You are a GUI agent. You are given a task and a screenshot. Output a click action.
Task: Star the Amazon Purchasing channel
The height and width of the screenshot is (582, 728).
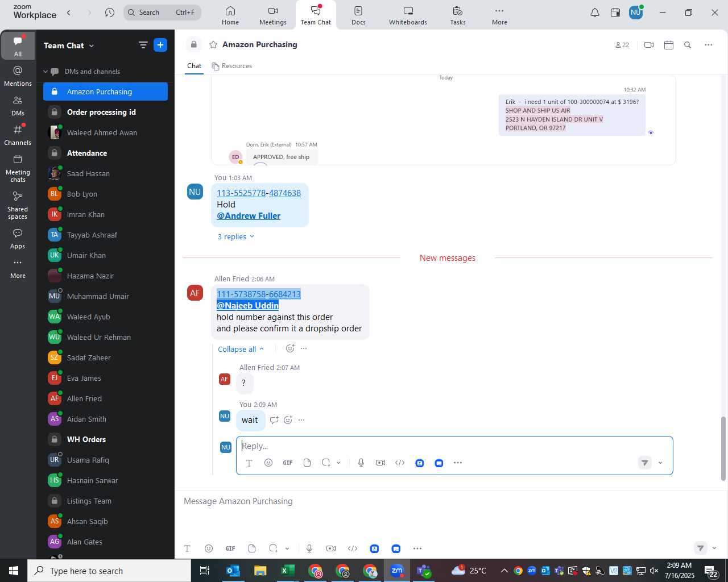coord(213,44)
